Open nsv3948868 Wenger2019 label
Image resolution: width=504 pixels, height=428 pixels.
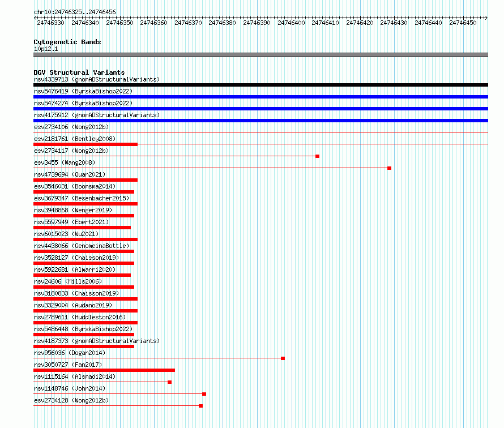[x=73, y=210]
